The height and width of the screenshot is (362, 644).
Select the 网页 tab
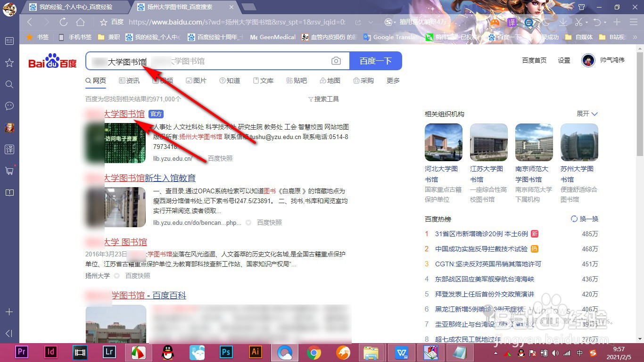click(96, 81)
